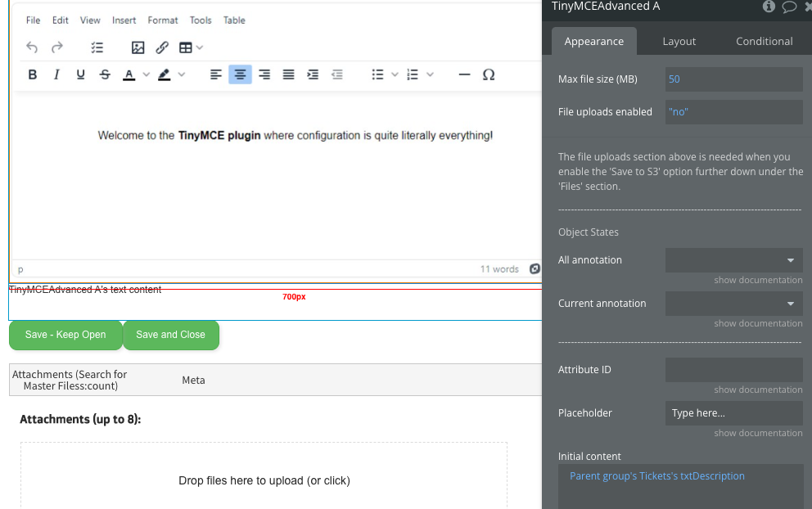Click the Placeholder text input field

pyautogui.click(x=733, y=412)
